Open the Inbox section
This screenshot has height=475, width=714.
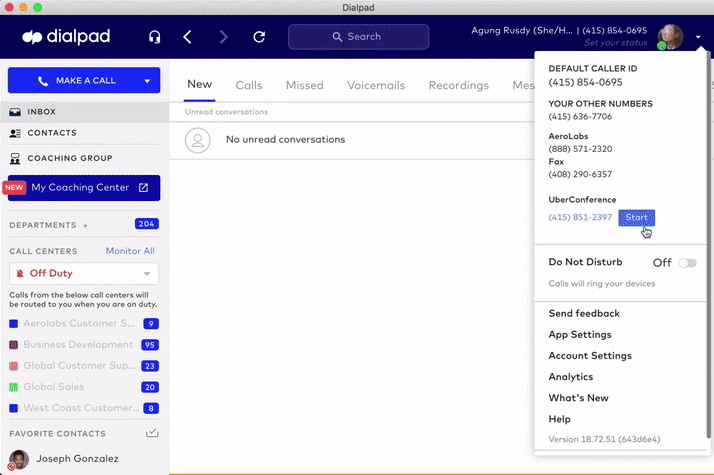[84, 112]
